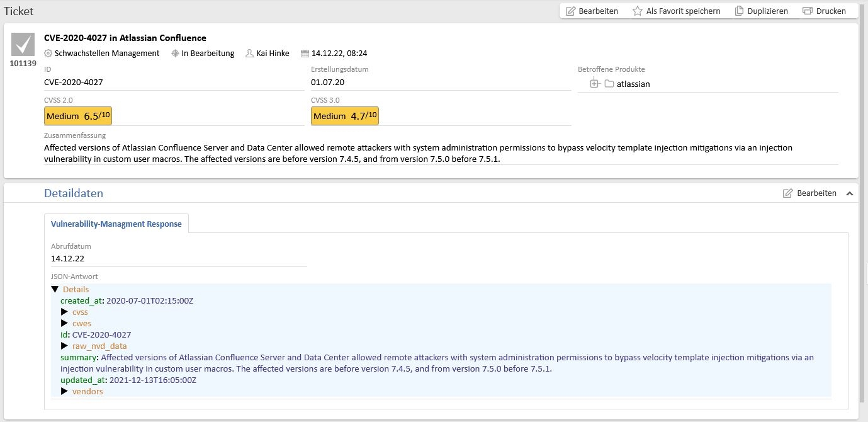868x422 pixels.
Task: Collapse the Details JSON node
Action: click(x=55, y=290)
